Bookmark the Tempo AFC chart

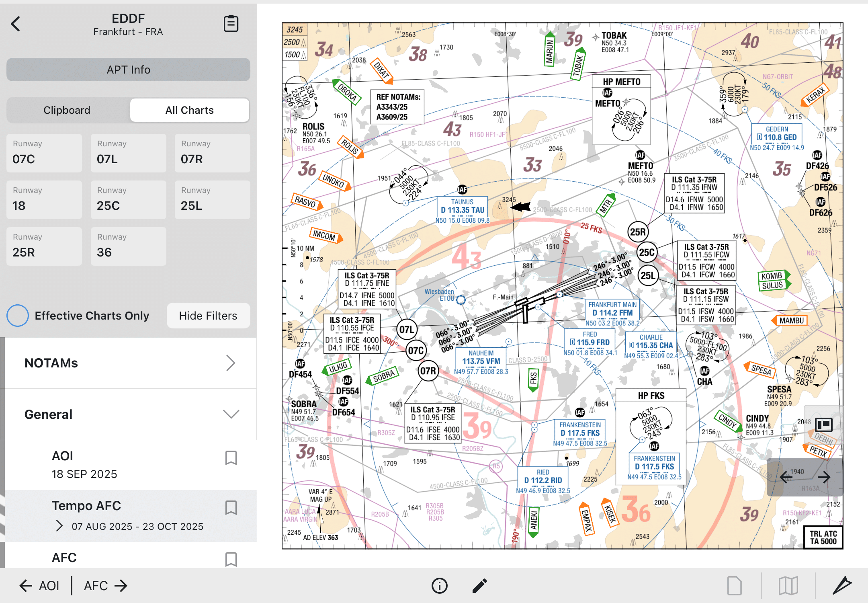point(231,507)
